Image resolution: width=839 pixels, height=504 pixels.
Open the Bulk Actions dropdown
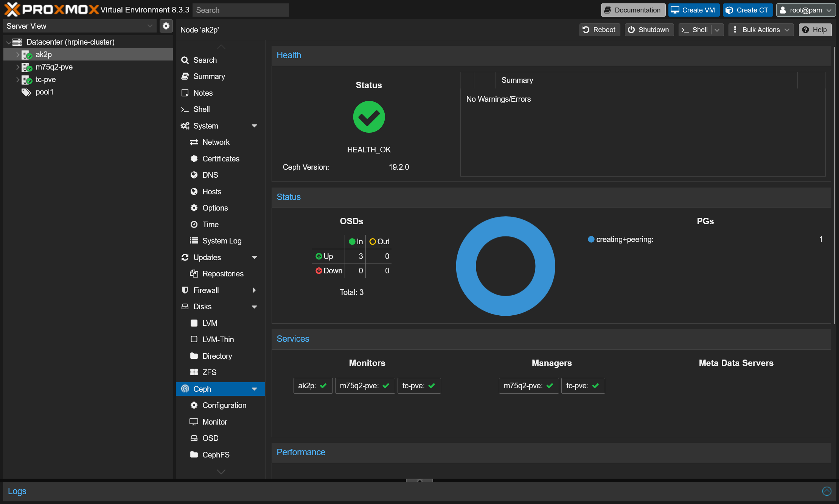(761, 30)
